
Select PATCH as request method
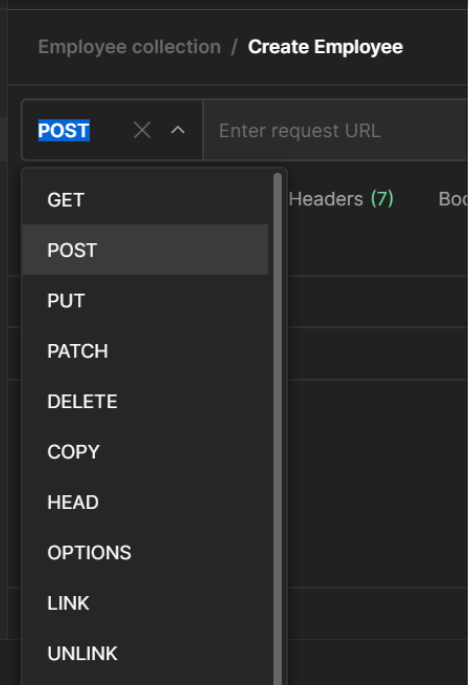(145, 351)
